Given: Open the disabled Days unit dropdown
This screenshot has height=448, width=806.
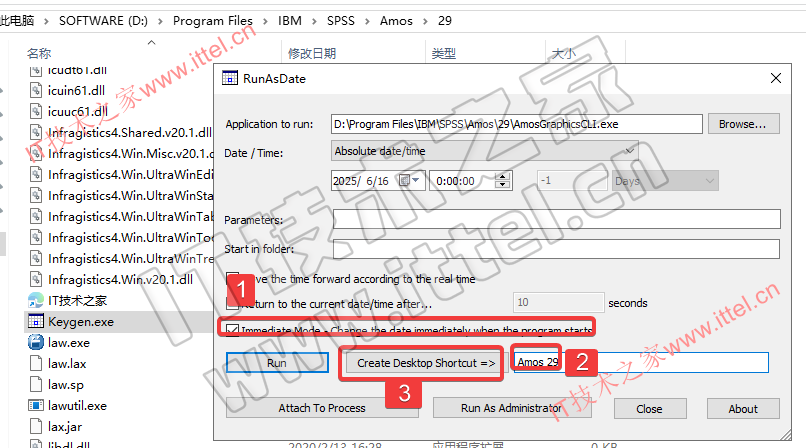Looking at the screenshot, I should pos(665,181).
